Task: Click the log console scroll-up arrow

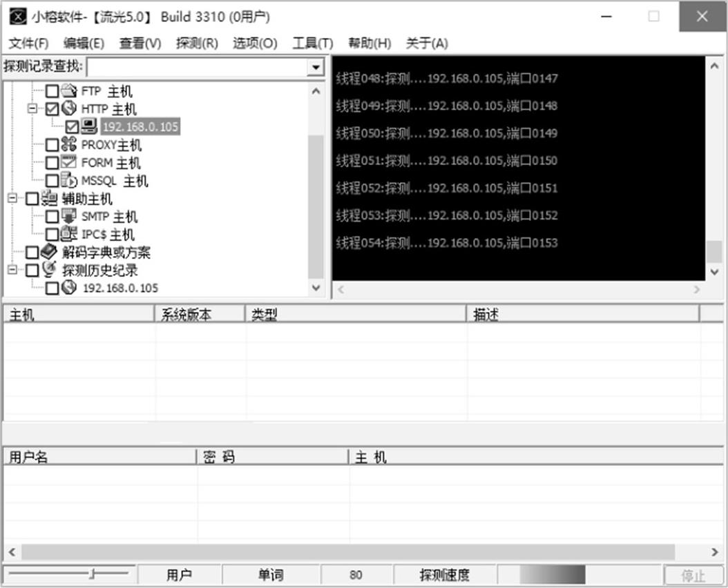Action: click(x=715, y=66)
